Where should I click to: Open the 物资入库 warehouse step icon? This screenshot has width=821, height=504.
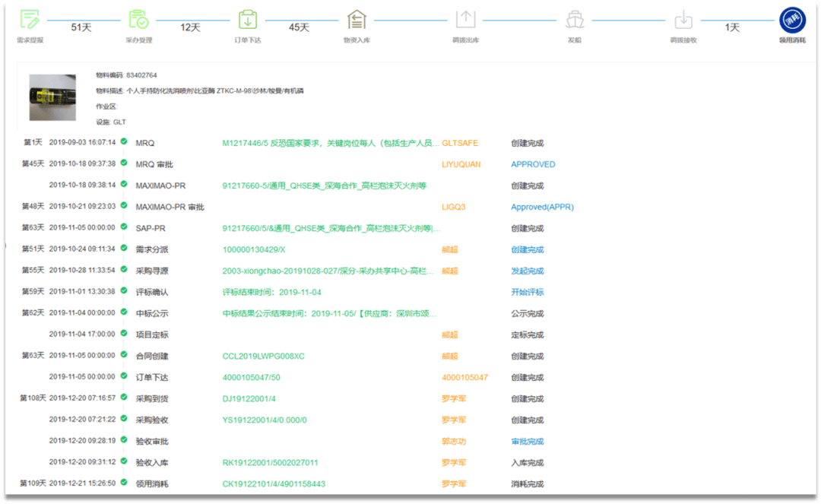(x=357, y=19)
